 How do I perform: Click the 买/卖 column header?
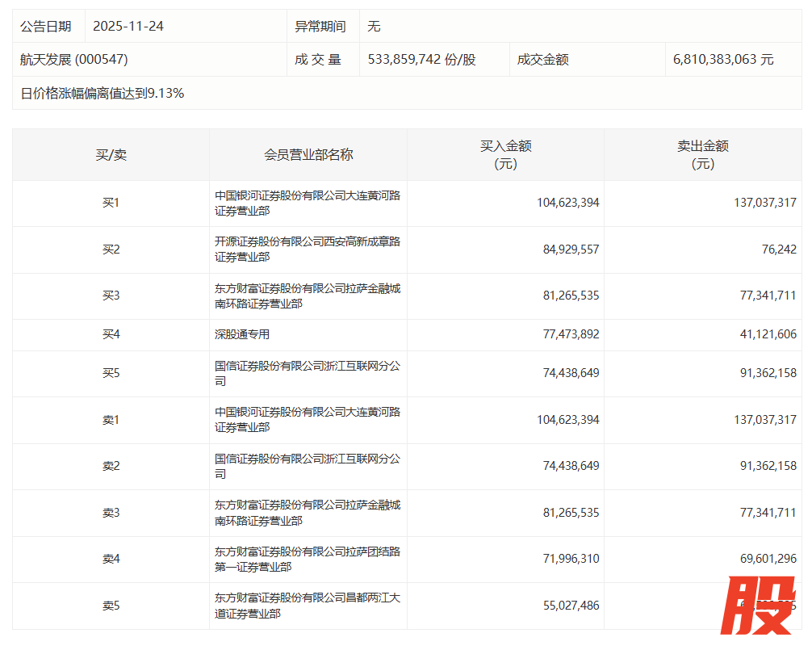click(111, 154)
